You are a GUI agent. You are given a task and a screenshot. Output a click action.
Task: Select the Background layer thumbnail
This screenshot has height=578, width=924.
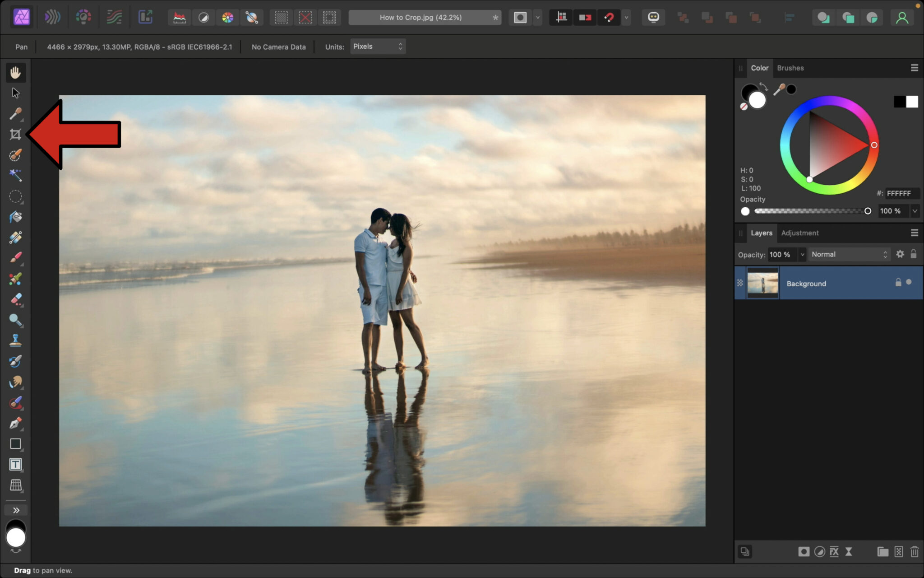pos(762,283)
